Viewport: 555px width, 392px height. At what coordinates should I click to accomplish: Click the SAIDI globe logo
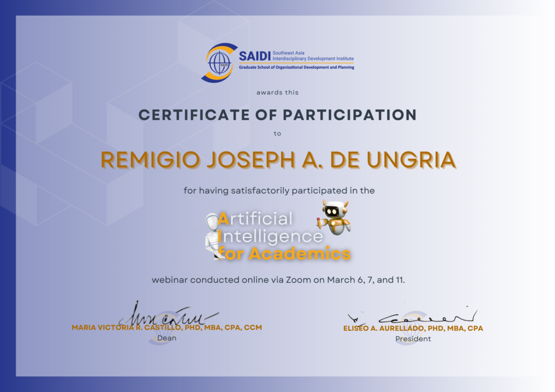tap(220, 63)
